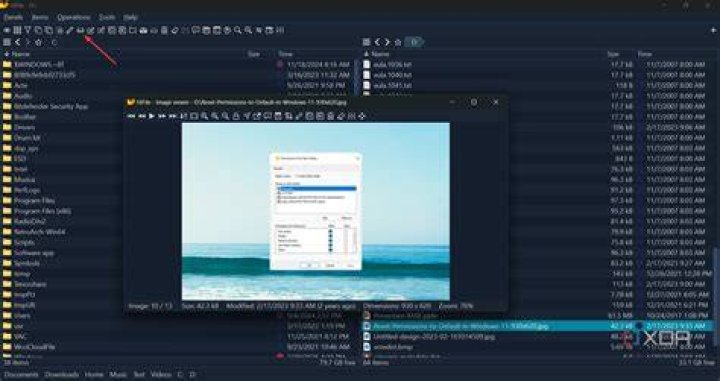
Task: Sort right panel by Time column
Action: point(645,54)
